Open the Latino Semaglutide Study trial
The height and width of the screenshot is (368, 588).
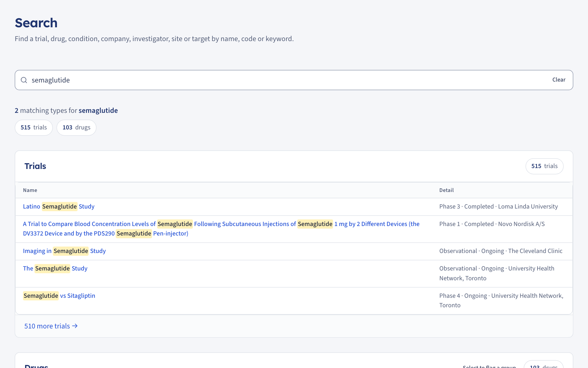click(x=59, y=207)
